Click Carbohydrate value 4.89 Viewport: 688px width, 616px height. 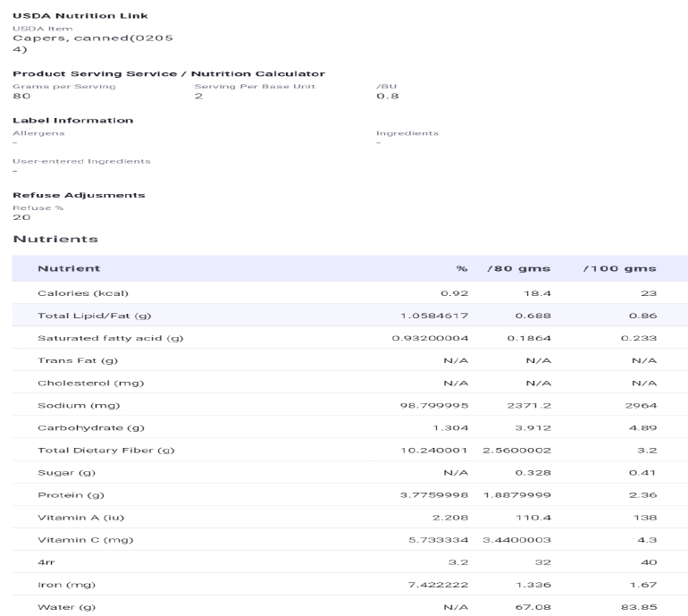pos(642,427)
